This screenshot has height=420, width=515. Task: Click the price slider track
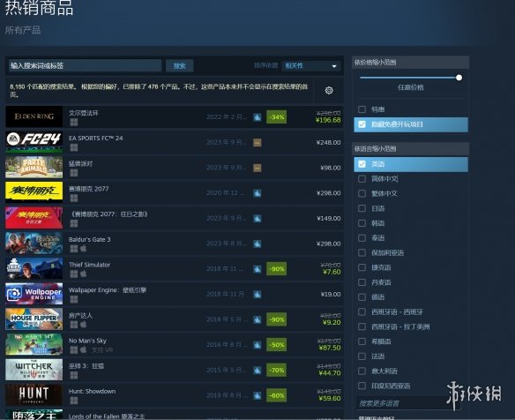(x=408, y=78)
